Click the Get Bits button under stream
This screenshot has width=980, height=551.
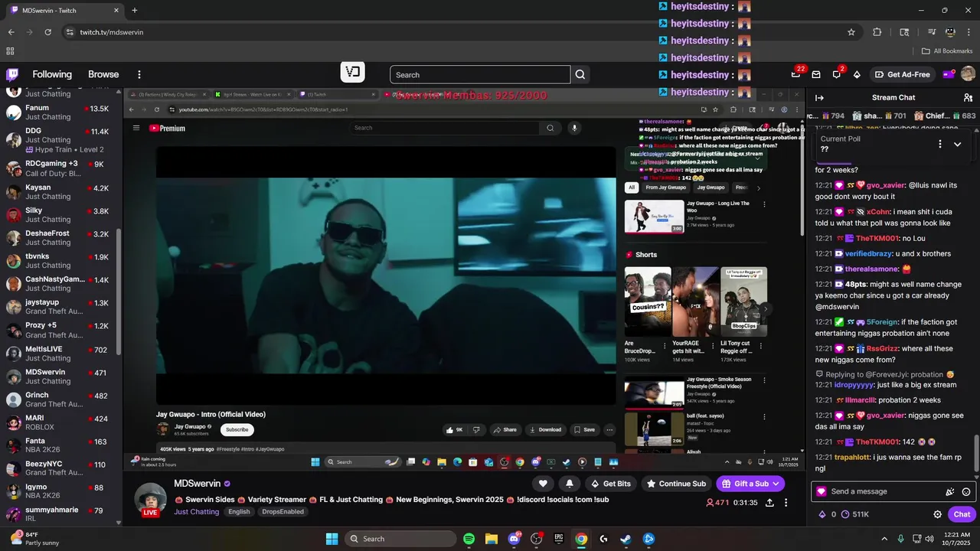(610, 484)
